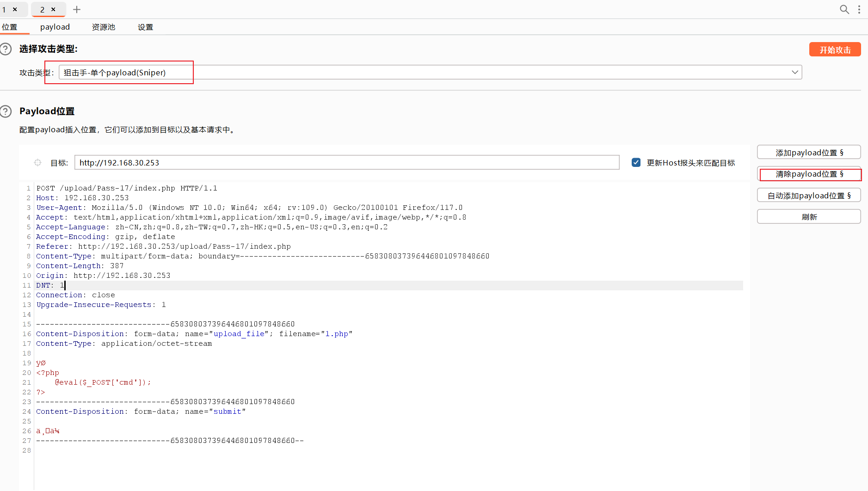868x491 pixels.
Task: Click the Origin header line
Action: (103, 276)
